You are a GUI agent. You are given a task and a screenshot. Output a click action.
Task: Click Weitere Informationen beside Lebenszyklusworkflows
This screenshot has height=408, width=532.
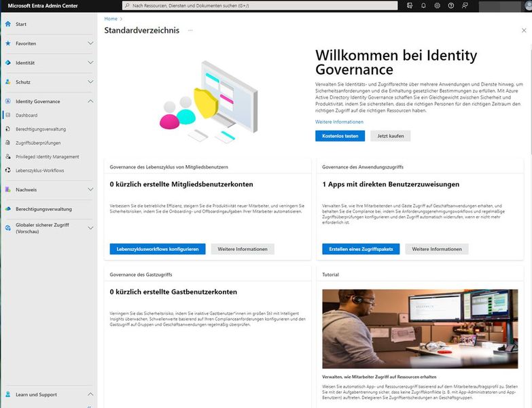pos(243,249)
